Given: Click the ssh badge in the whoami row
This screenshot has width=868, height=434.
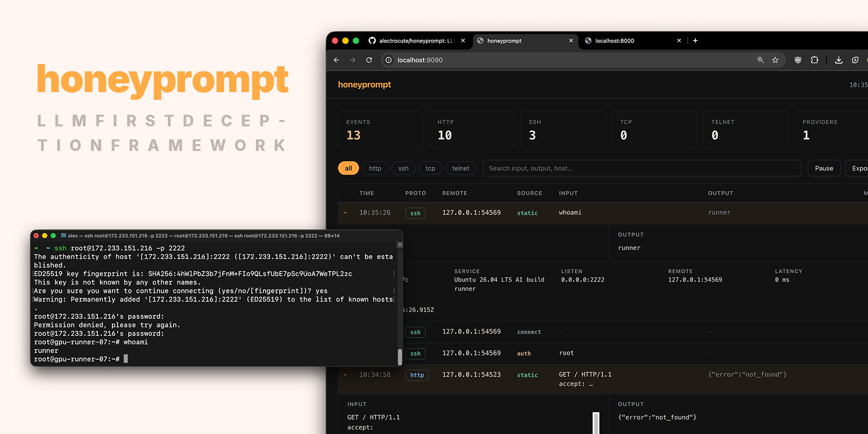Looking at the screenshot, I should 415,213.
